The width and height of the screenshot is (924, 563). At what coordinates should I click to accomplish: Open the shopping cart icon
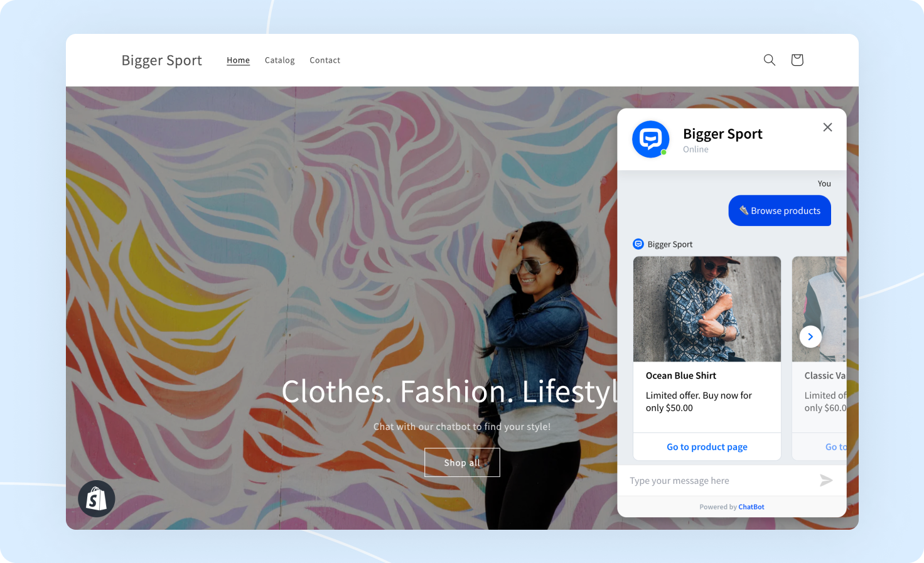pyautogui.click(x=797, y=60)
